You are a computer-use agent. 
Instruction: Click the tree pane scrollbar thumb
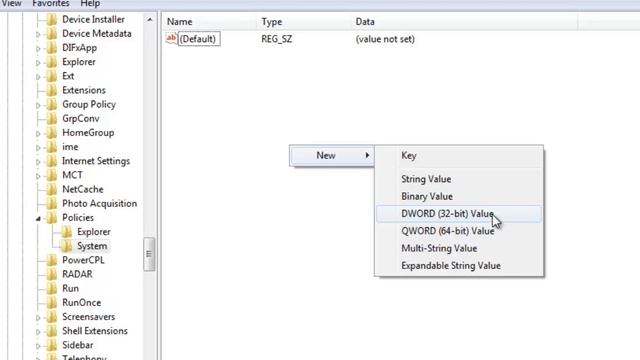click(149, 254)
